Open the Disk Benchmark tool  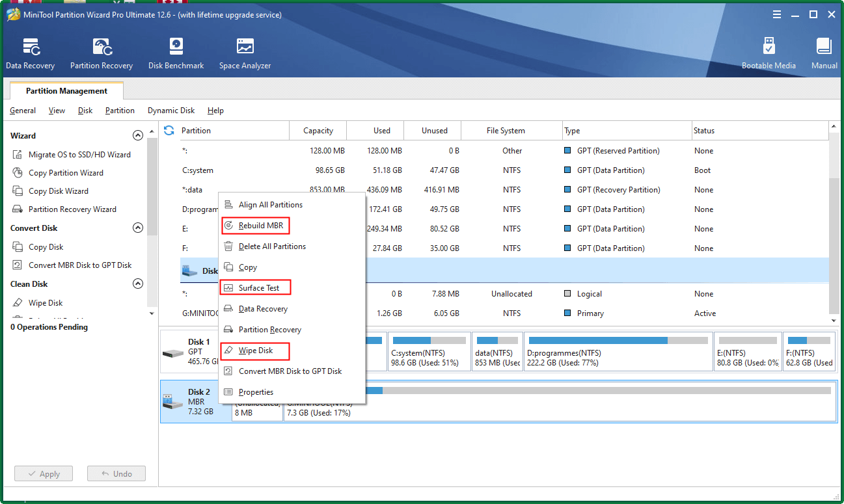click(176, 53)
